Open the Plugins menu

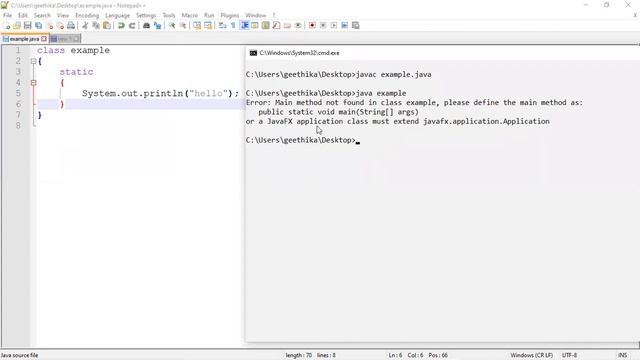pos(229,16)
